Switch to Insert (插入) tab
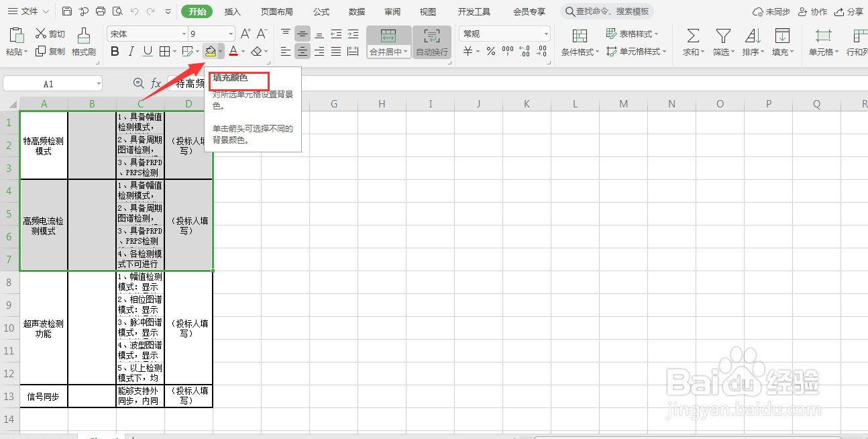 (233, 11)
